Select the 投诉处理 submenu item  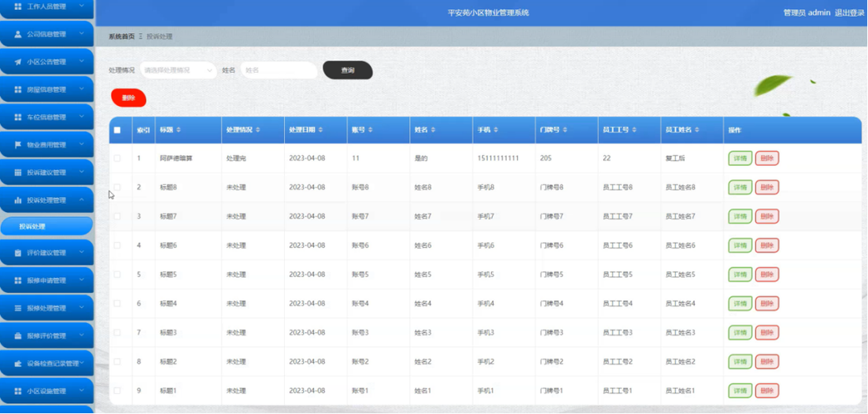(46, 226)
